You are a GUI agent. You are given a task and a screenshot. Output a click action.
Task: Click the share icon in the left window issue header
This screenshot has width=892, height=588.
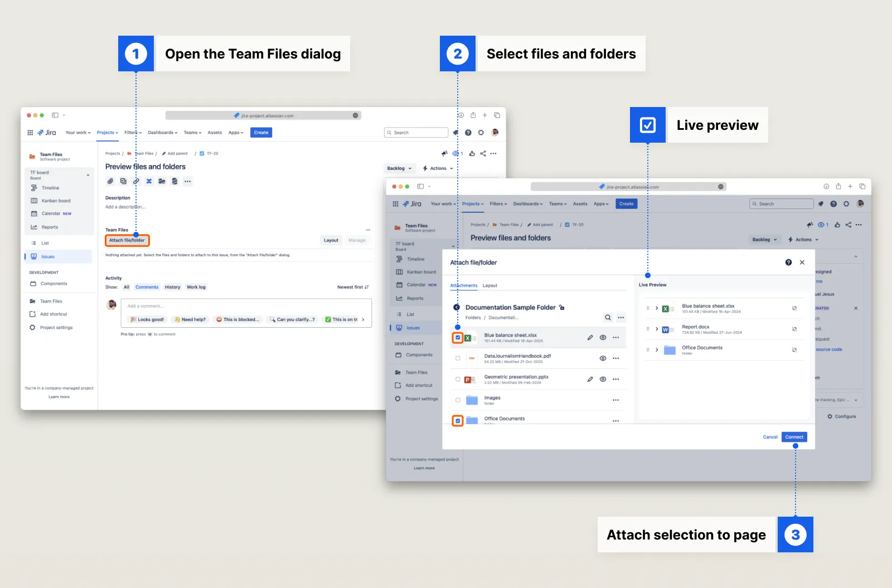click(483, 153)
